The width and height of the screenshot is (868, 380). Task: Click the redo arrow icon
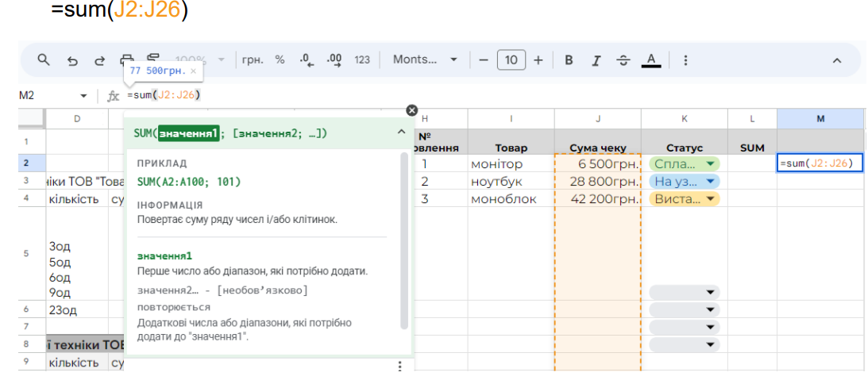[99, 60]
